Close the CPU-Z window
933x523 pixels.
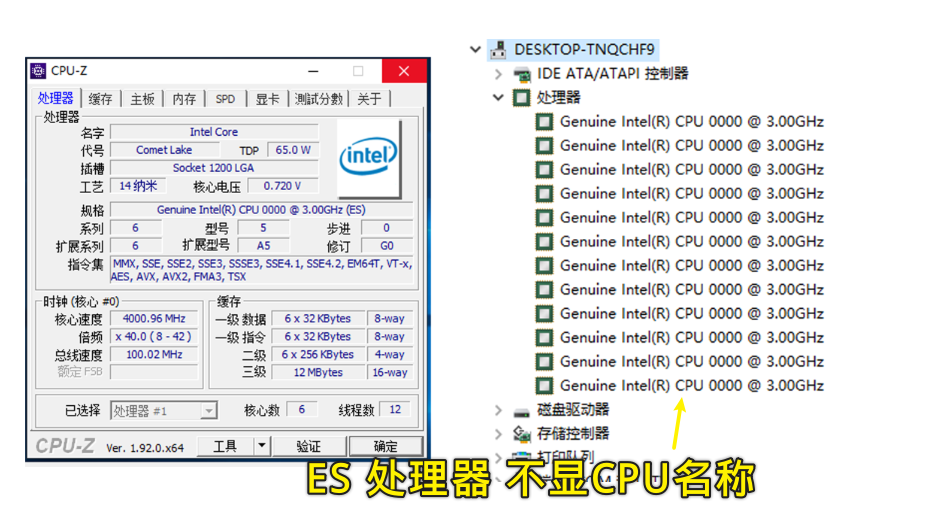point(404,71)
